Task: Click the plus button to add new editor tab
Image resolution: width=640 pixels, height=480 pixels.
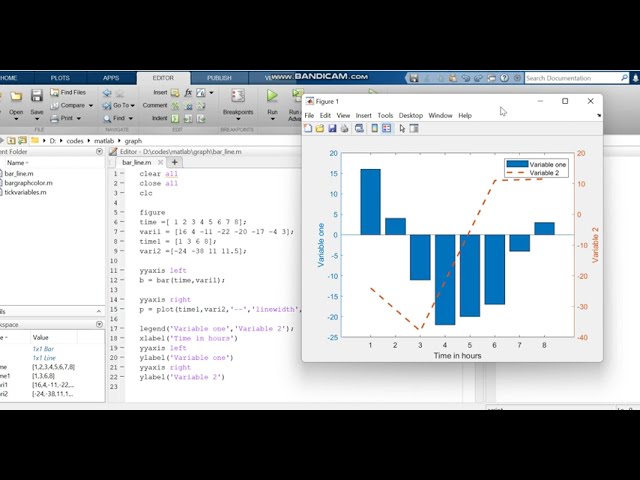Action: click(x=175, y=162)
